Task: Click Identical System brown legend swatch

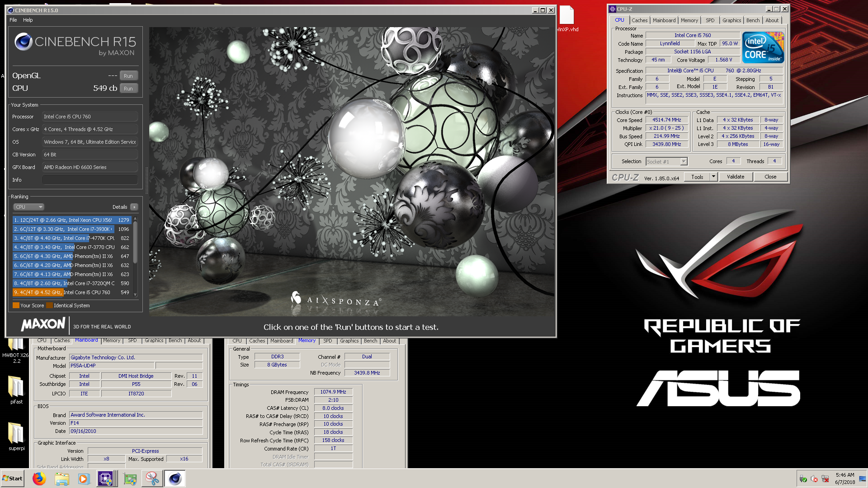Action: click(x=49, y=305)
